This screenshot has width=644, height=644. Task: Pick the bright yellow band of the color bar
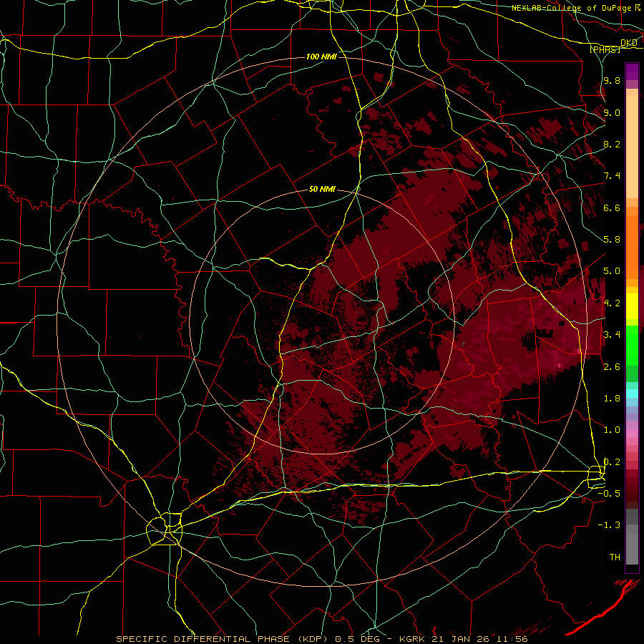(x=632, y=306)
